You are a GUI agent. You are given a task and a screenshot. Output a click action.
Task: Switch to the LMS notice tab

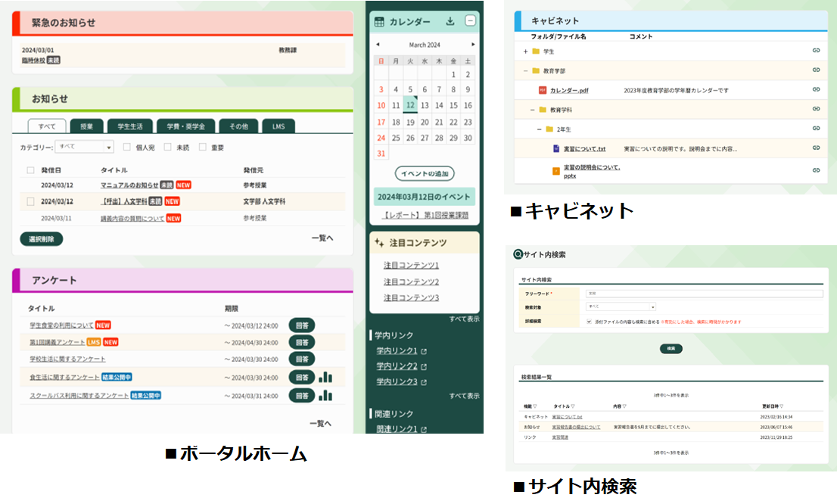click(x=278, y=126)
